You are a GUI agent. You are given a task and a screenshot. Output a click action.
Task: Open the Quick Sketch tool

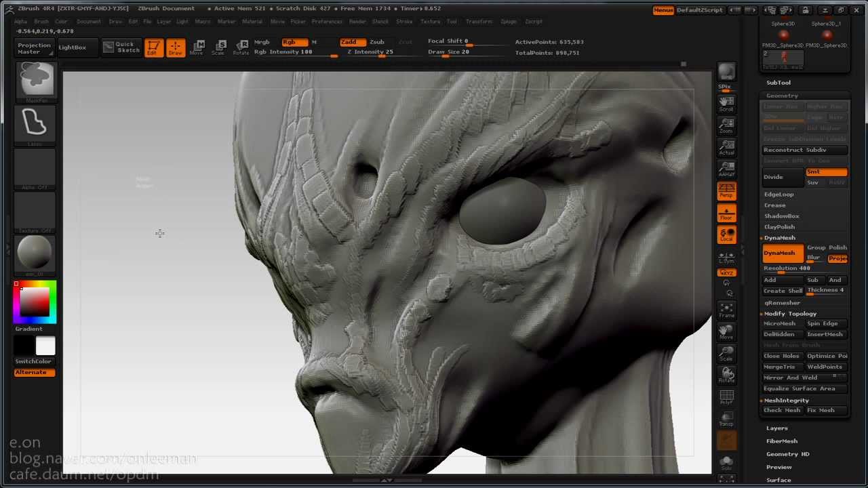121,47
